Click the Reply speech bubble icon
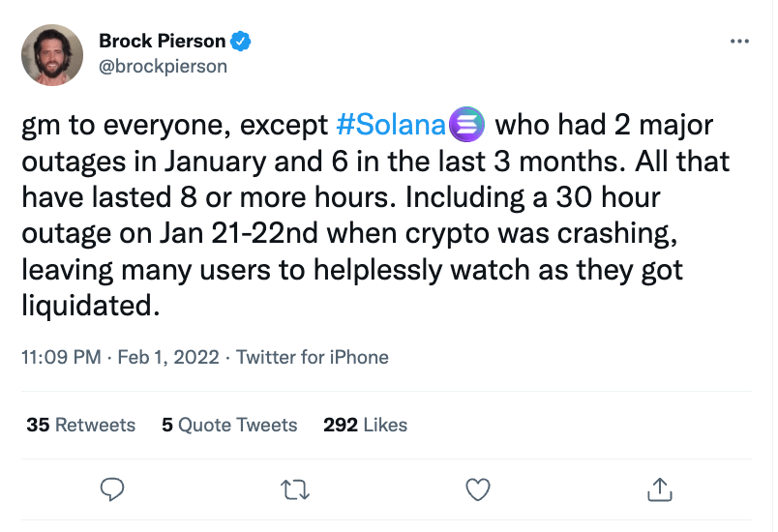Viewport: 778px width, 532px height. click(x=114, y=489)
